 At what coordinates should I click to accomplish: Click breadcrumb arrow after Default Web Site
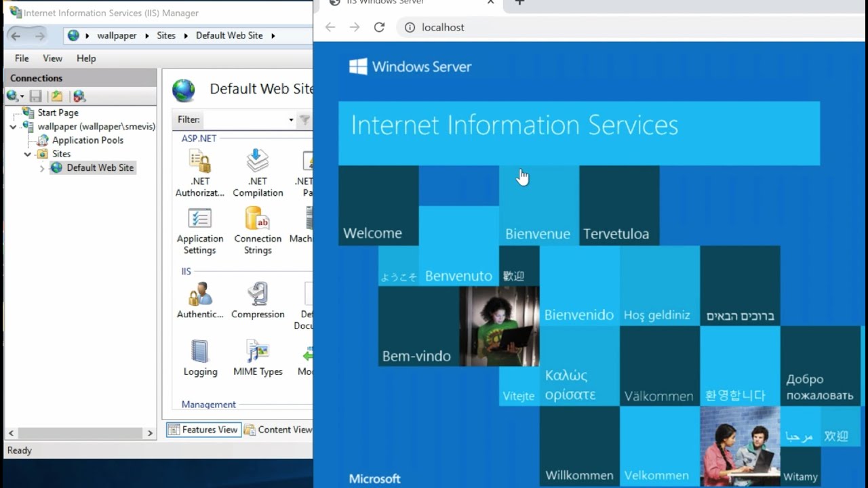(x=273, y=35)
